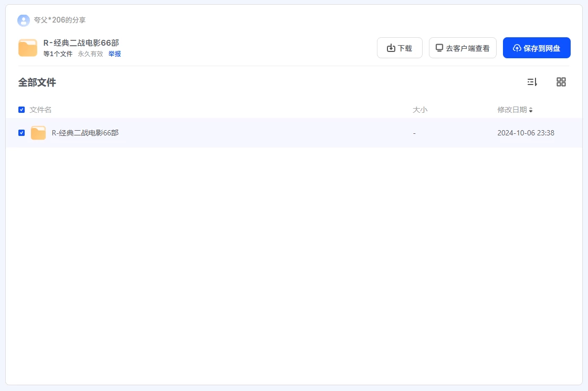Click the 大小 column header
This screenshot has height=391, width=588.
pyautogui.click(x=420, y=110)
